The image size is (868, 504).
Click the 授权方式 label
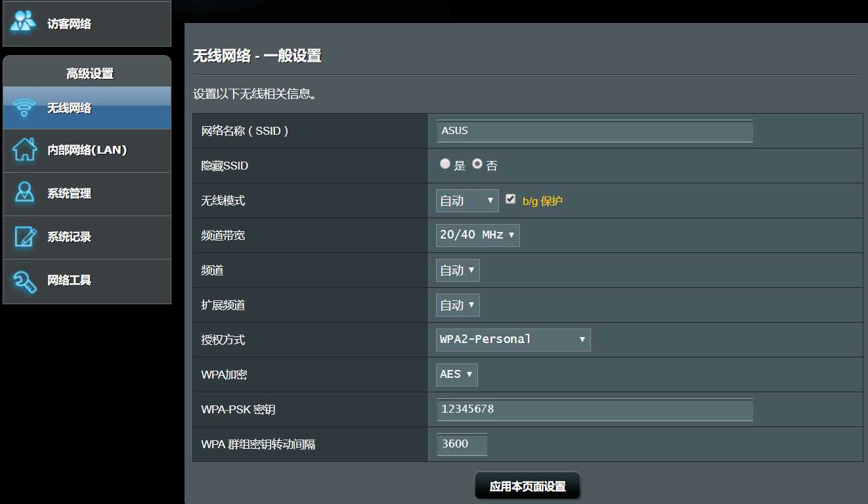pos(223,340)
